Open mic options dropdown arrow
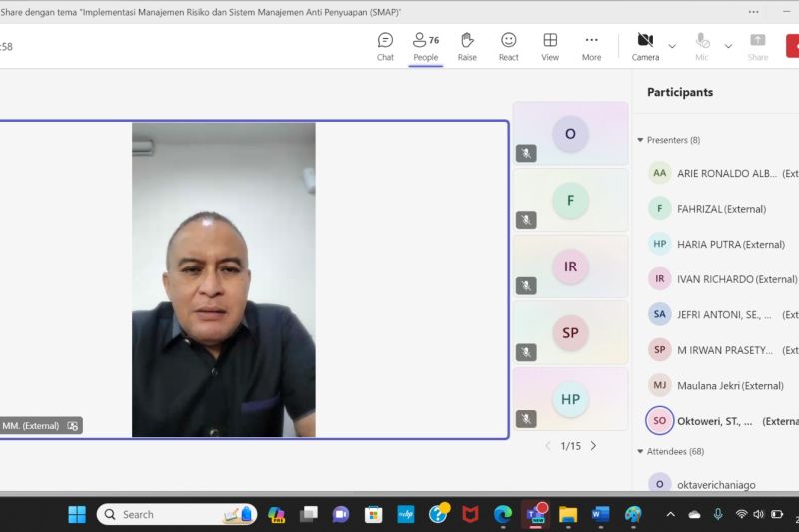 [x=729, y=46]
